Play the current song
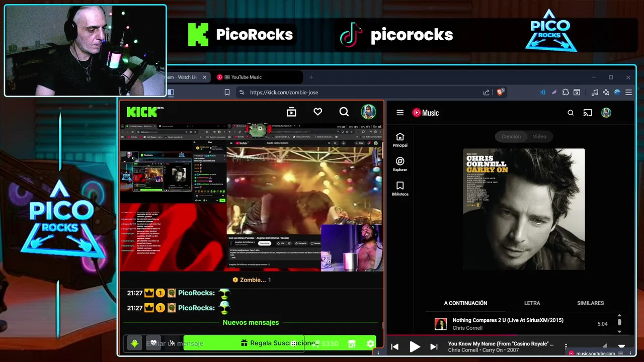Screen dimensions: 644x362 click(x=415, y=346)
